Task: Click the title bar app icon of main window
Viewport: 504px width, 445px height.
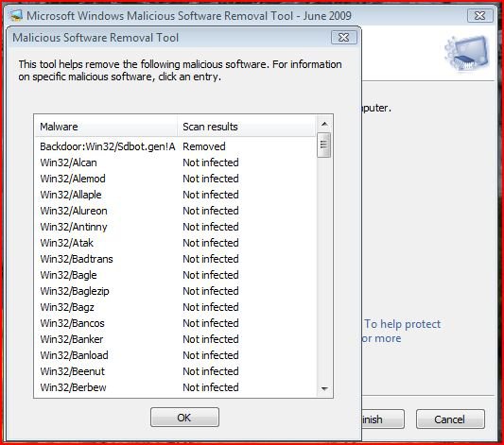Action: (15, 15)
